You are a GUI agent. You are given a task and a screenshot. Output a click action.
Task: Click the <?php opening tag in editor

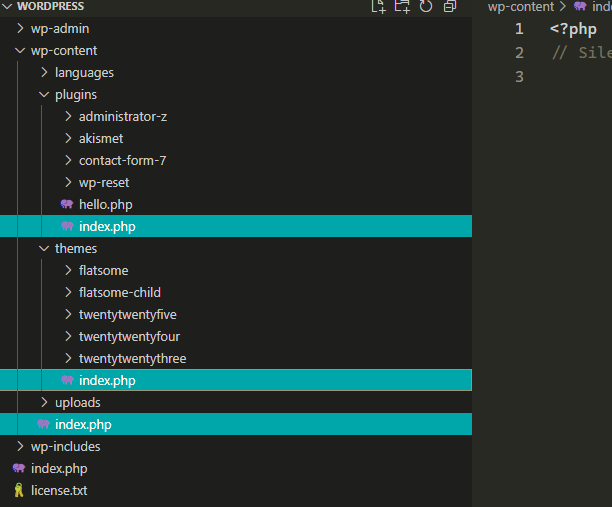coord(573,30)
